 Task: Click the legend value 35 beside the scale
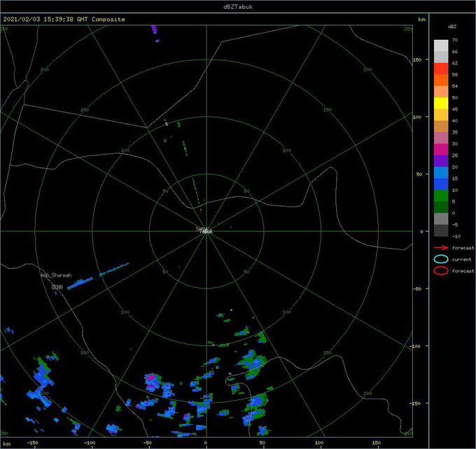(x=455, y=132)
